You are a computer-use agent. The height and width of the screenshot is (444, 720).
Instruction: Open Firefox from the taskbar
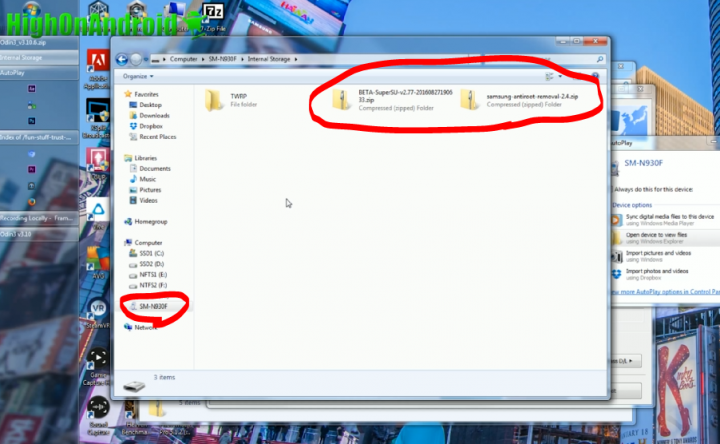click(32, 202)
